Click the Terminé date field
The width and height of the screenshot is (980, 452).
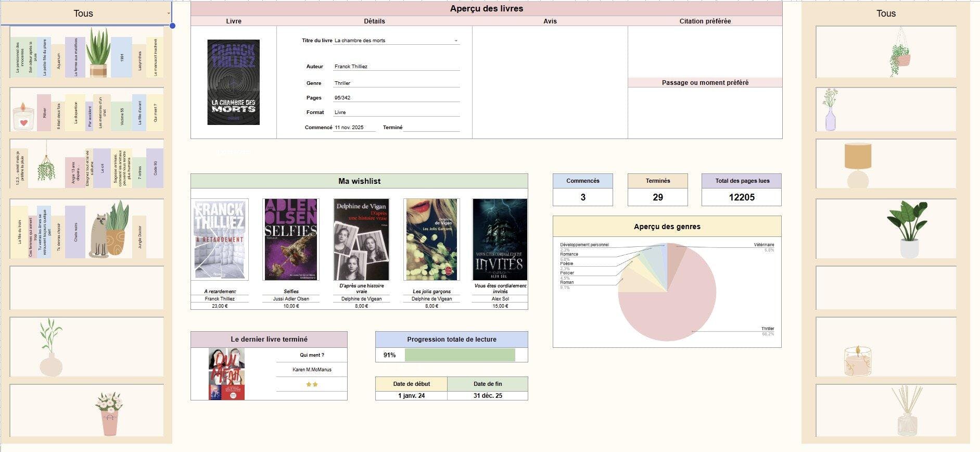431,128
